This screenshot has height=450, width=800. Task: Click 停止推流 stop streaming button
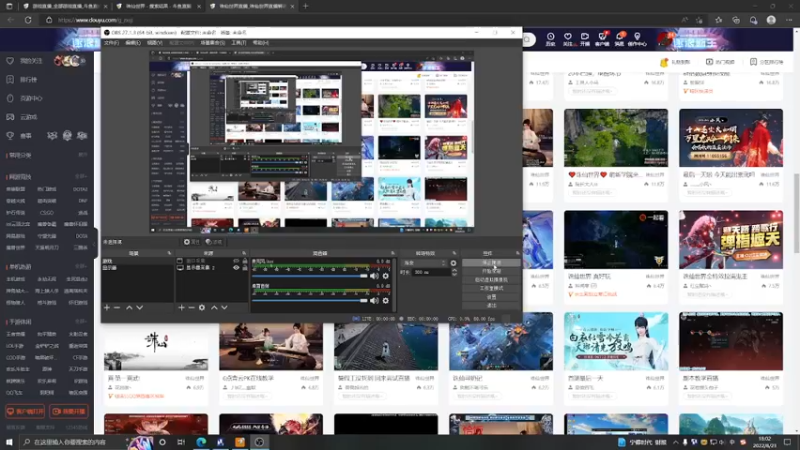point(491,263)
